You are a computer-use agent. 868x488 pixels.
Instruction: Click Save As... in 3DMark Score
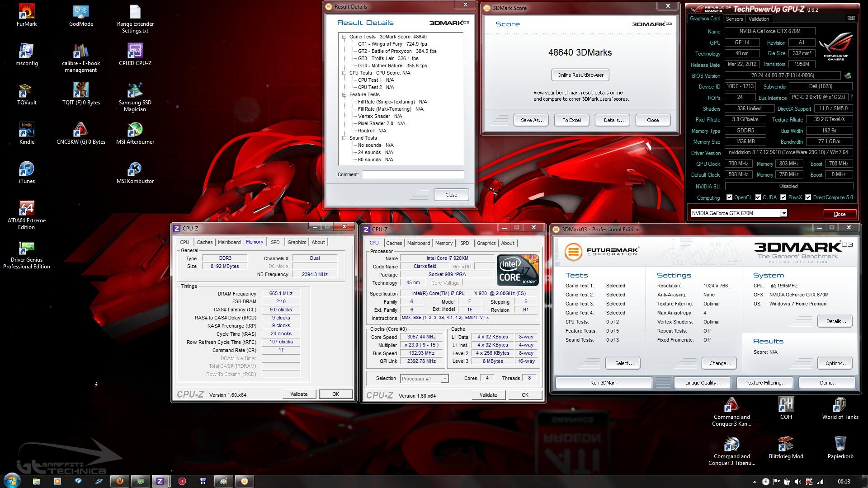(532, 120)
